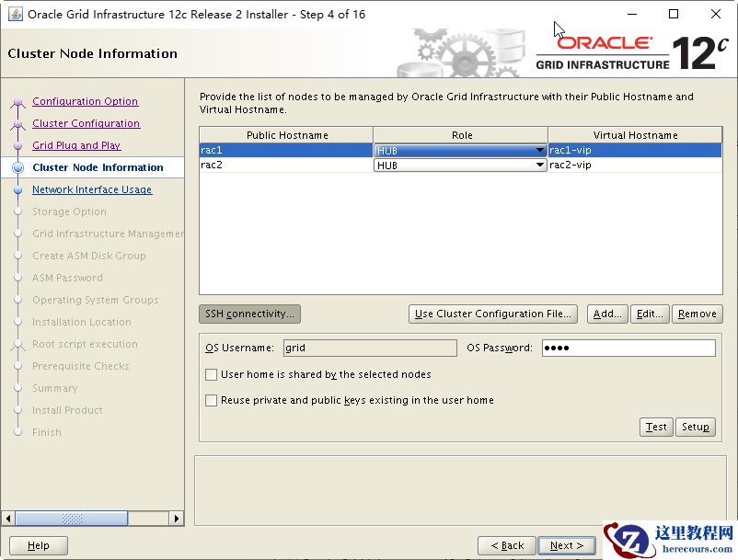Click the Remove node button
Image resolution: width=738 pixels, height=560 pixels.
698,314
